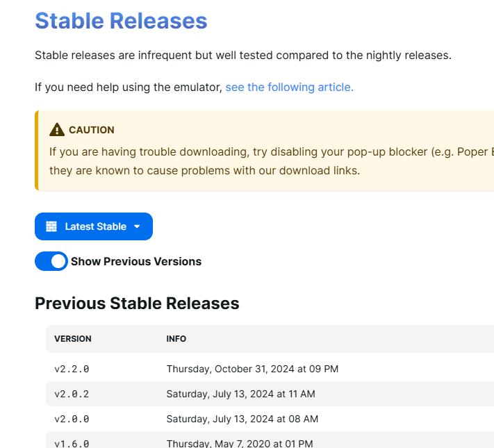
Task: Click the CAUTION label text
Action: tap(92, 130)
